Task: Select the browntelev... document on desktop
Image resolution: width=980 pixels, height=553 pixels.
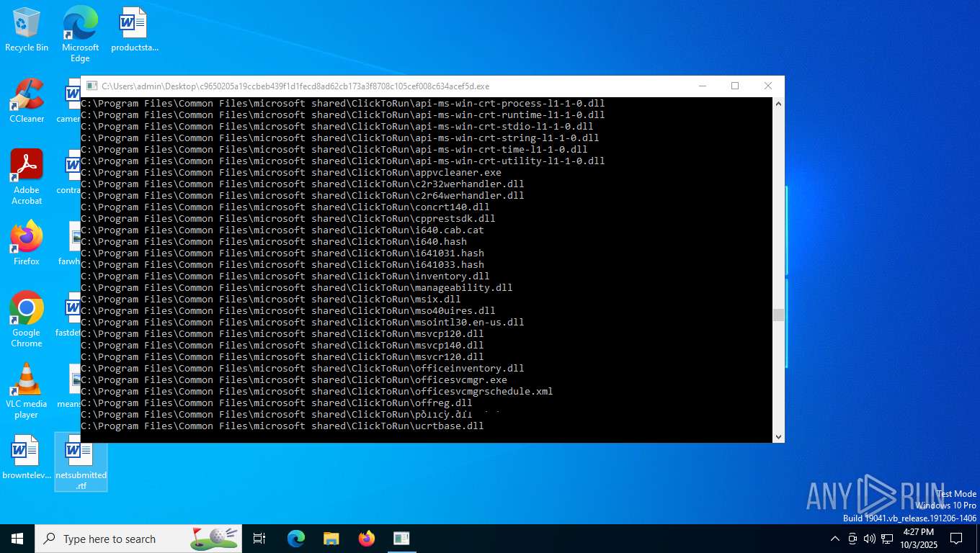Action: click(27, 457)
